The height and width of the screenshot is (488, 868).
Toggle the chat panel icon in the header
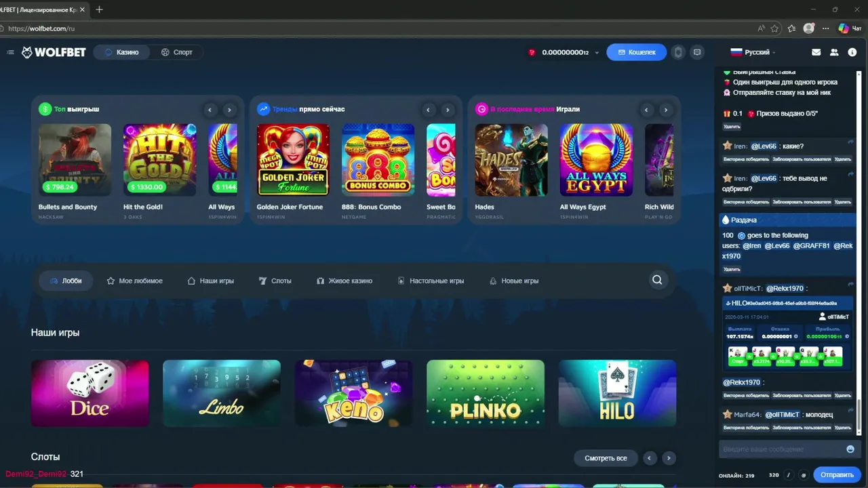click(x=696, y=52)
